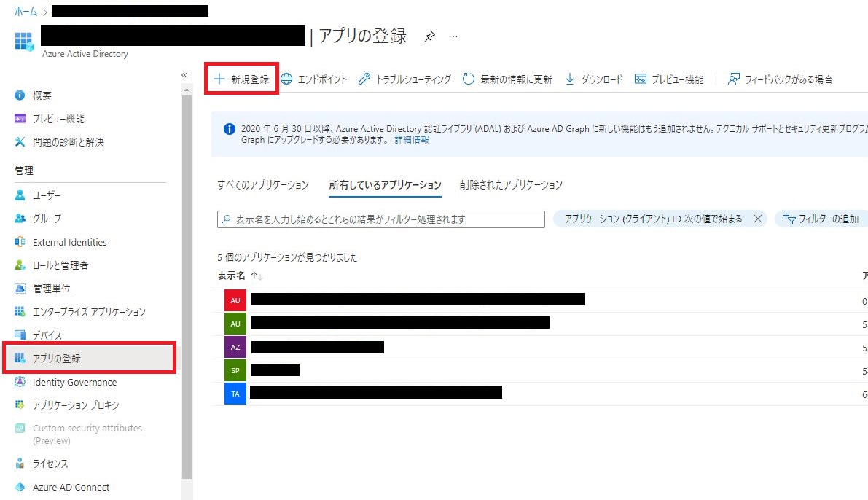Open プレビュー機能 toolbar icon
Viewport: 868px width, 500px height.
pos(641,79)
